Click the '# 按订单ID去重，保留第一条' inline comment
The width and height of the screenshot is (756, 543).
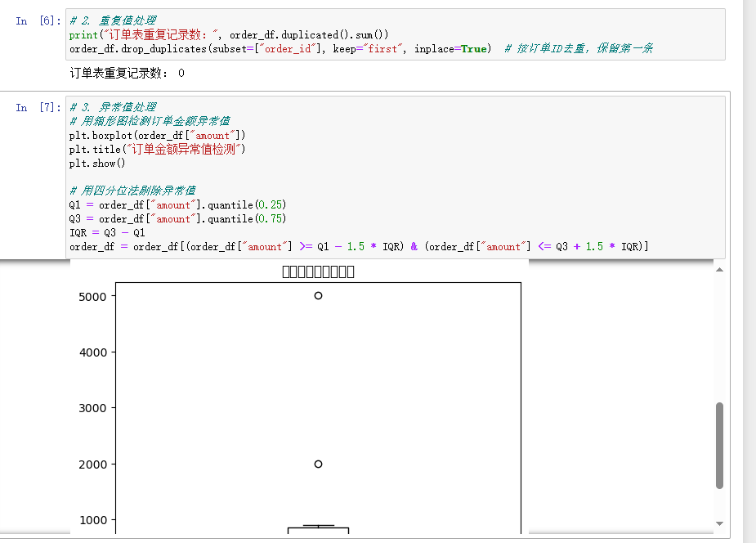[579, 49]
